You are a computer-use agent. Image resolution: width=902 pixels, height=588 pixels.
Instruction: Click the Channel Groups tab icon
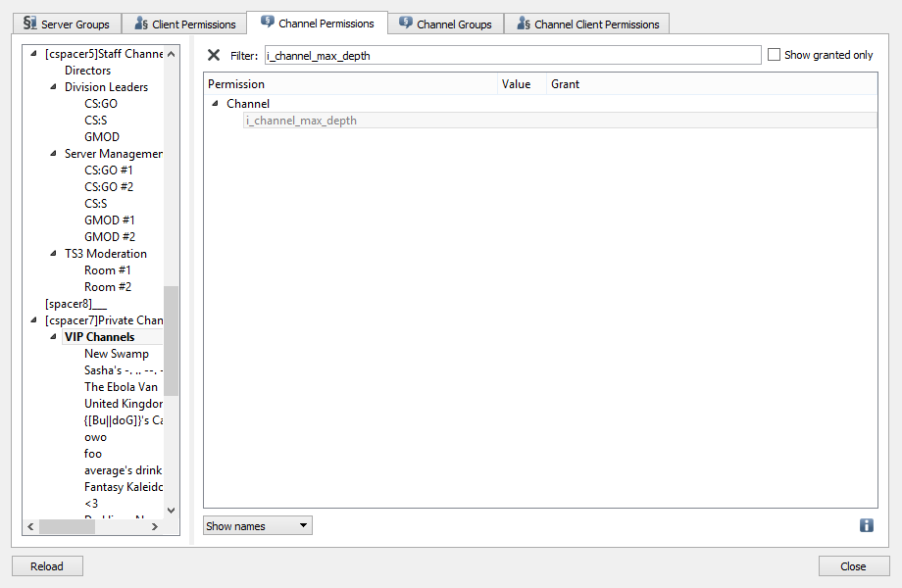[406, 24]
